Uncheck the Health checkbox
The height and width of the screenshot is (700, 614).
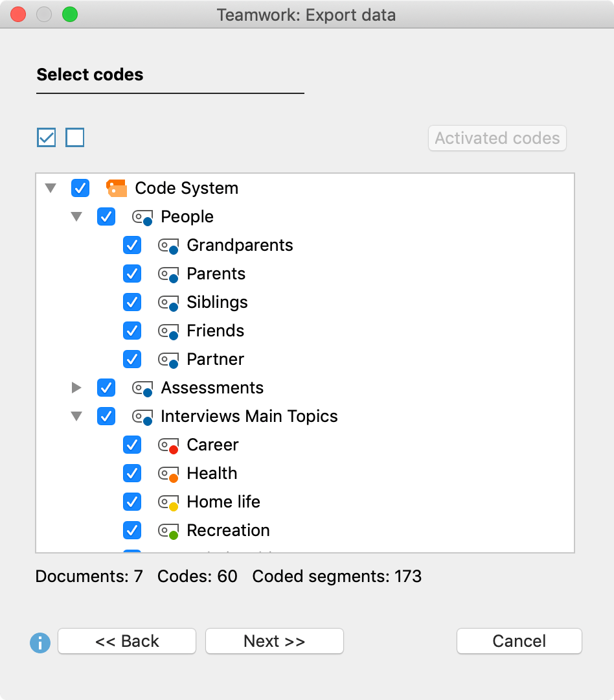tap(132, 474)
